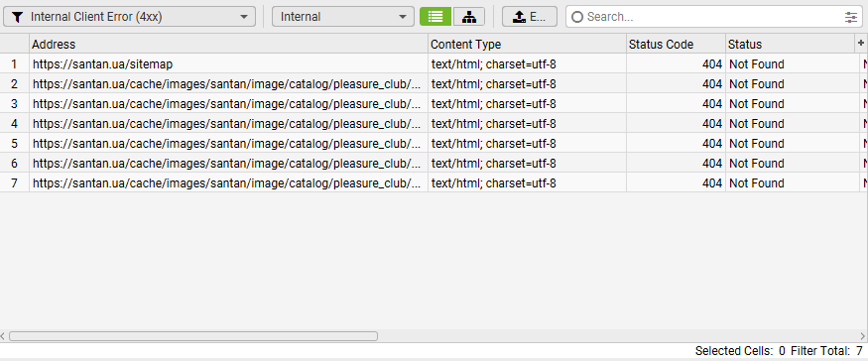
Task: Click the scrollbar right arrow
Action: click(863, 336)
